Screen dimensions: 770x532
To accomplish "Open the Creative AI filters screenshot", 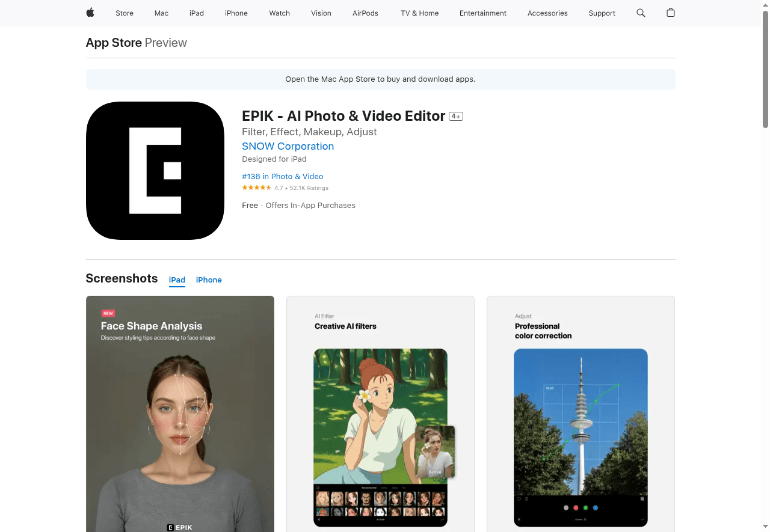I will [x=380, y=414].
